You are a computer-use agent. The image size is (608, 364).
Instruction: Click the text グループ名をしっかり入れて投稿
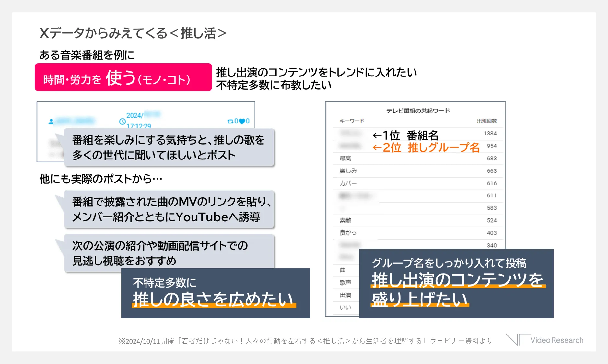[x=449, y=263]
